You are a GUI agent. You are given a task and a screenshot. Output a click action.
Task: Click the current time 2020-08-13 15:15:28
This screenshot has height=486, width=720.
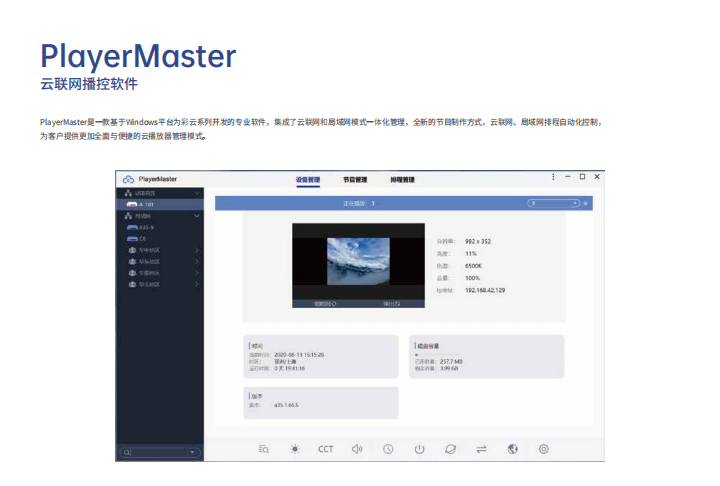[x=299, y=355]
